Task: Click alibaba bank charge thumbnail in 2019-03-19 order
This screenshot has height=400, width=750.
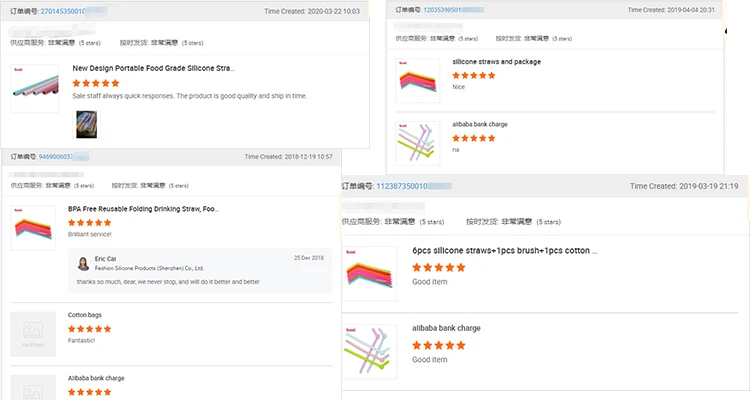Action: (369, 352)
